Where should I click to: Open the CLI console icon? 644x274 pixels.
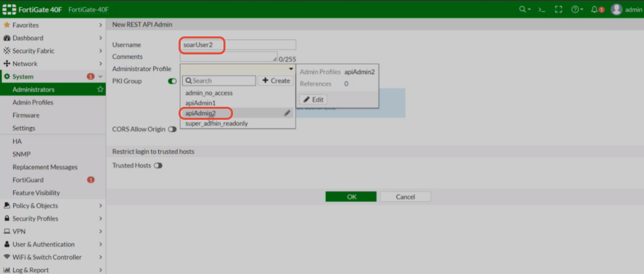pyautogui.click(x=542, y=9)
